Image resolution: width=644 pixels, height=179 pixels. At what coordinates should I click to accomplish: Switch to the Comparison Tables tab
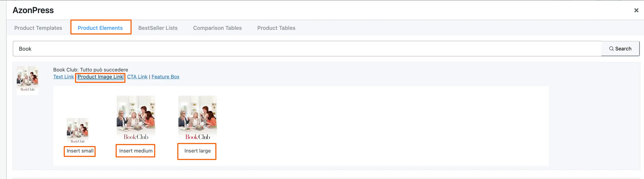click(217, 28)
